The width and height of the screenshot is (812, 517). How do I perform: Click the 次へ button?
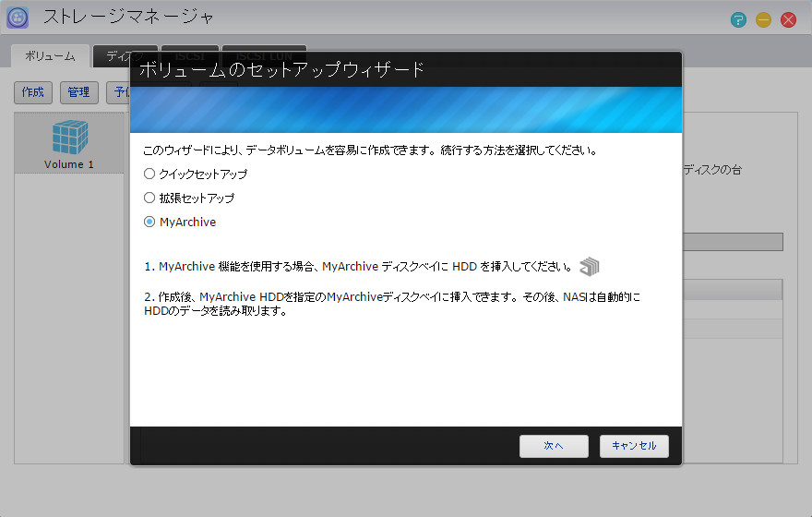pos(554,446)
